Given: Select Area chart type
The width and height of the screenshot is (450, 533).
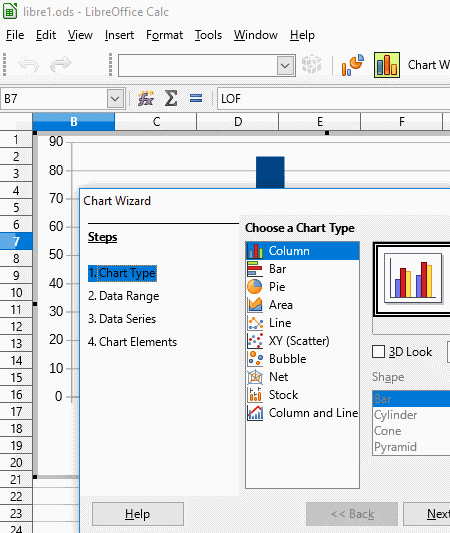Looking at the screenshot, I should click(302, 305).
